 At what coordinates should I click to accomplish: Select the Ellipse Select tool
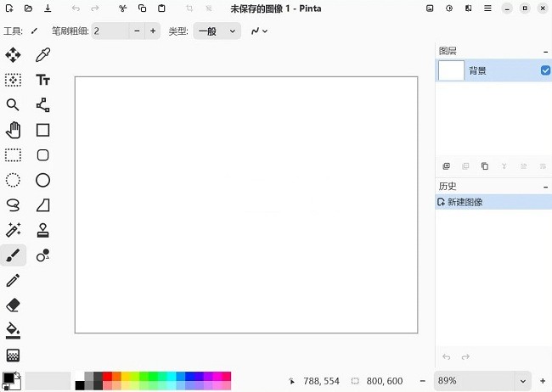click(13, 180)
